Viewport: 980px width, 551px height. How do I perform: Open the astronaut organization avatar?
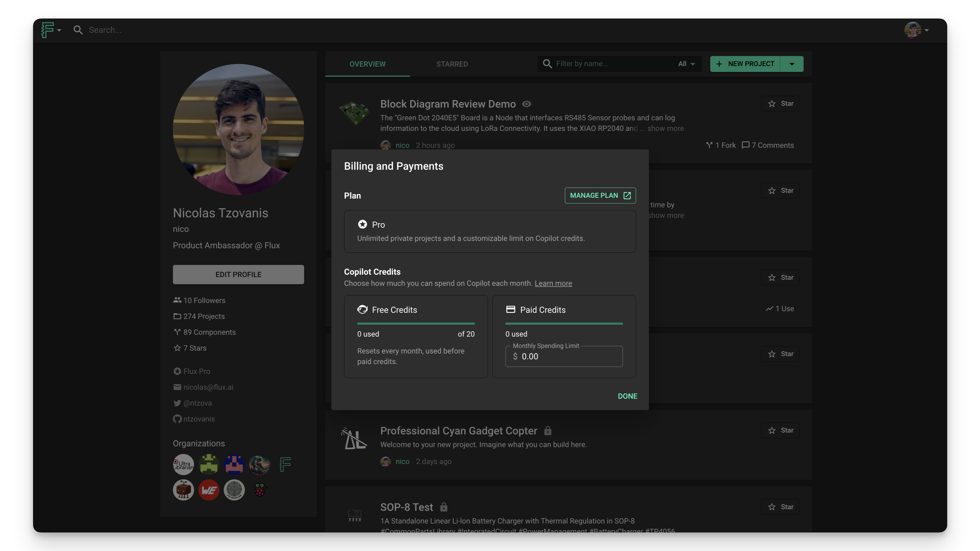[x=260, y=464]
